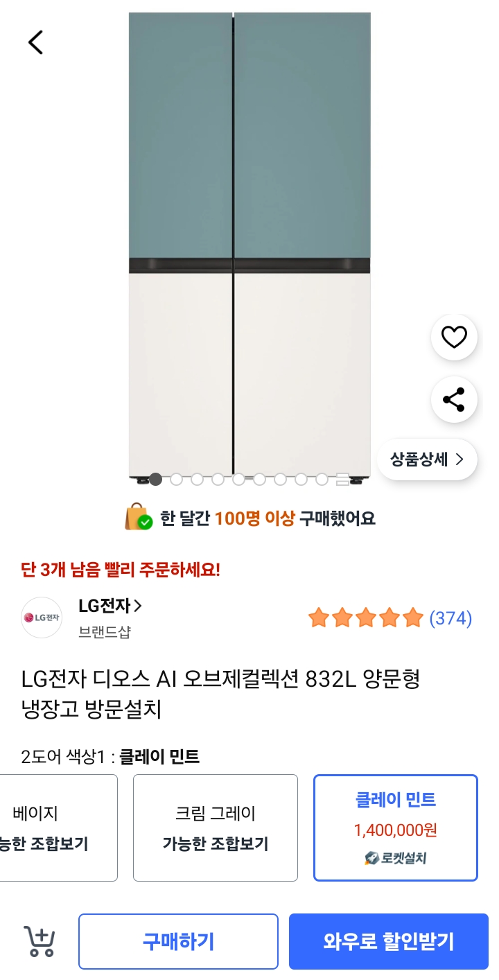Jump to the last image indicator dot

[342, 479]
